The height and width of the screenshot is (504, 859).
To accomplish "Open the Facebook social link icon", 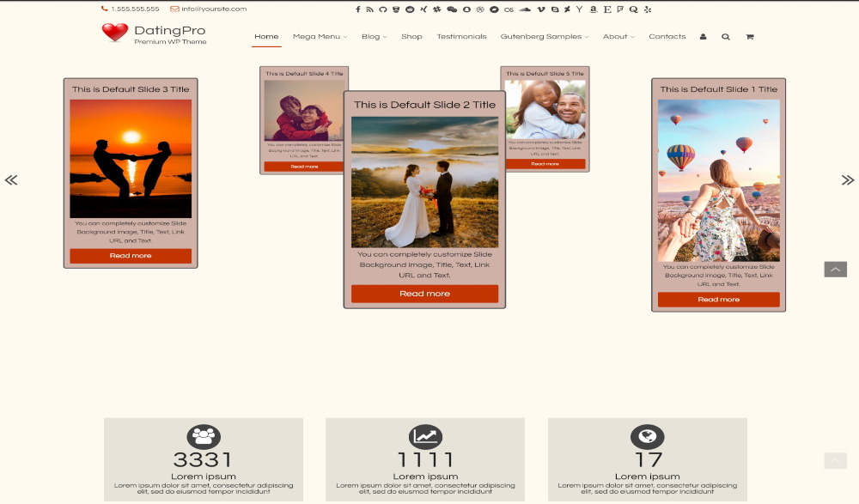I will 357,9.
